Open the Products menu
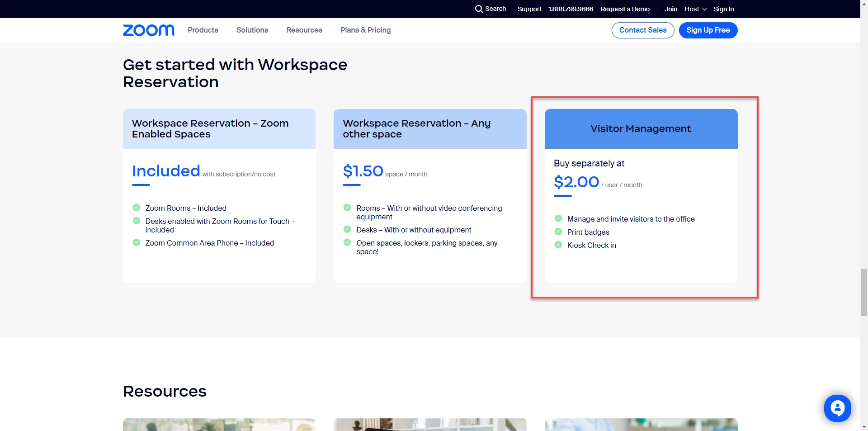This screenshot has width=868, height=431. [x=203, y=30]
